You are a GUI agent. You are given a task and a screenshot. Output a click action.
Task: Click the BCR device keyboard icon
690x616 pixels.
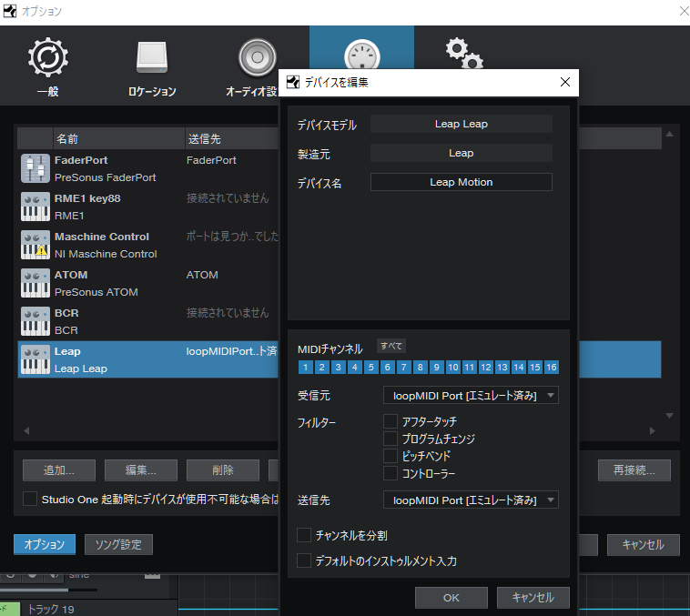coord(36,321)
